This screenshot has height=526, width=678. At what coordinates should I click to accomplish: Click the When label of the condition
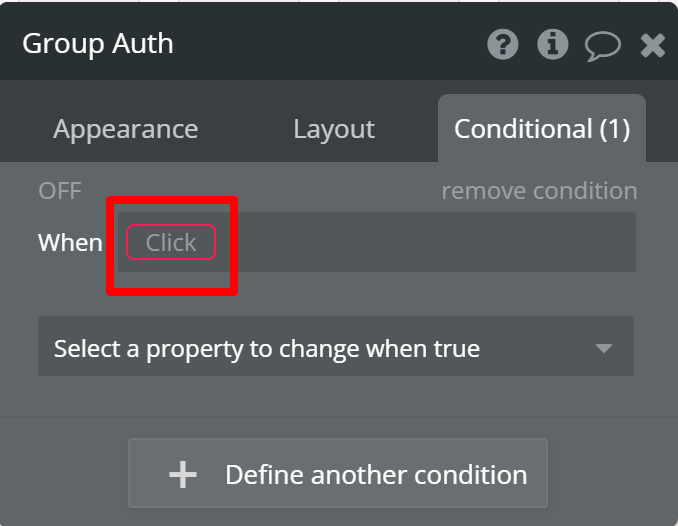click(70, 242)
